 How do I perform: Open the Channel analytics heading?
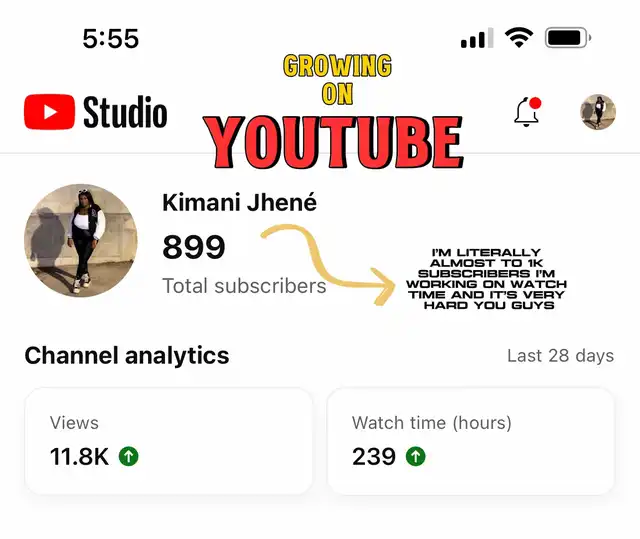click(127, 356)
